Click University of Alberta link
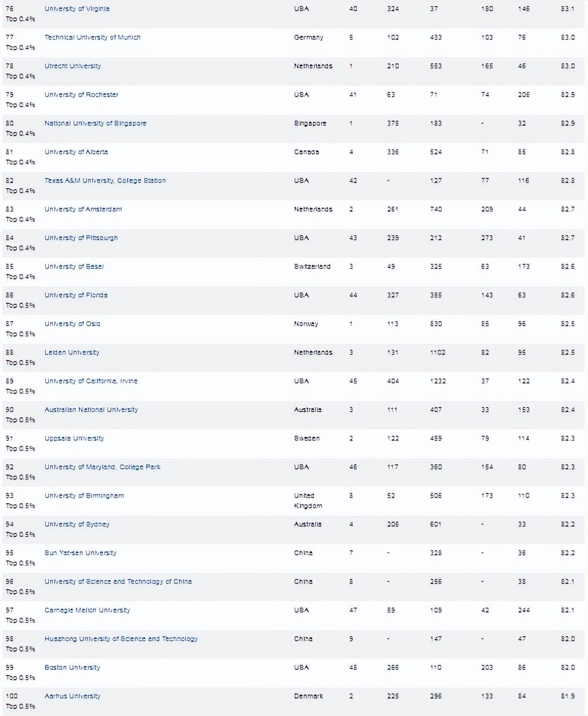This screenshot has width=588, height=716. 76,152
